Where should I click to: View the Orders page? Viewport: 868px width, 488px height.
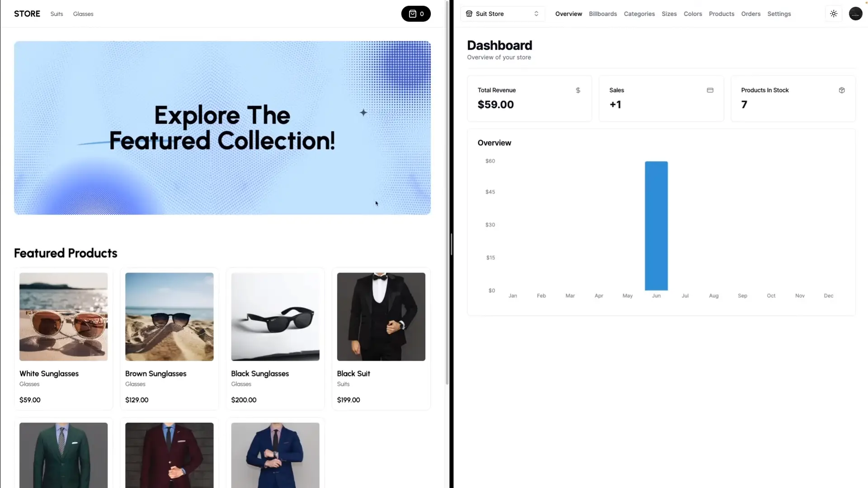point(750,14)
